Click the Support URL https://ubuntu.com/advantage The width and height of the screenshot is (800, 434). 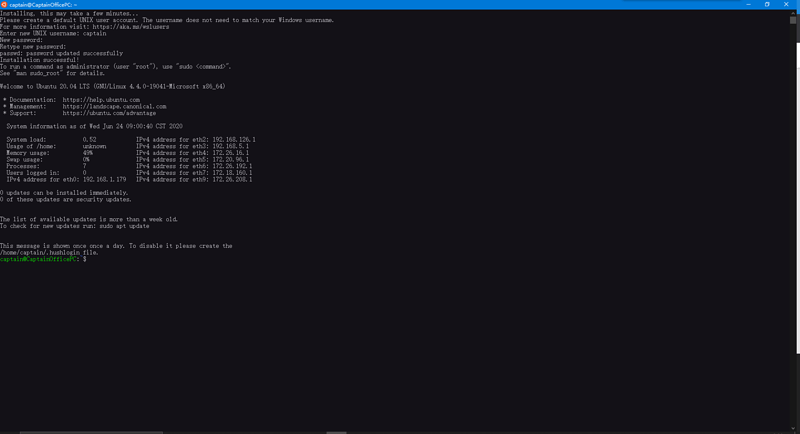109,113
